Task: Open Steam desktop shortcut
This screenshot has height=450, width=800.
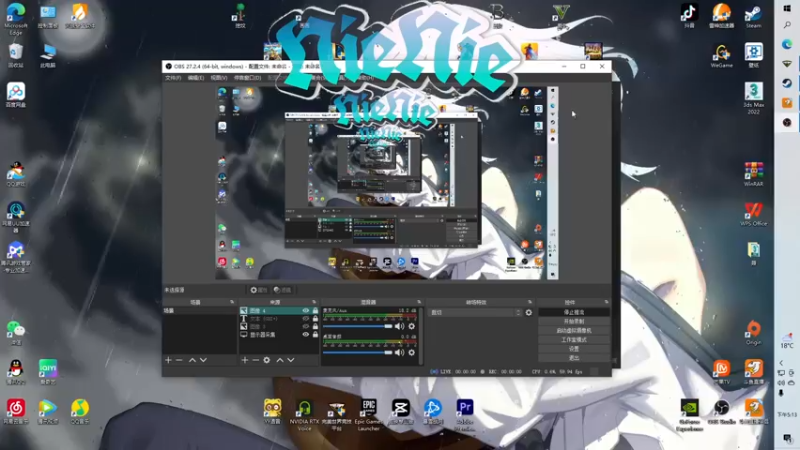Action: click(x=754, y=16)
